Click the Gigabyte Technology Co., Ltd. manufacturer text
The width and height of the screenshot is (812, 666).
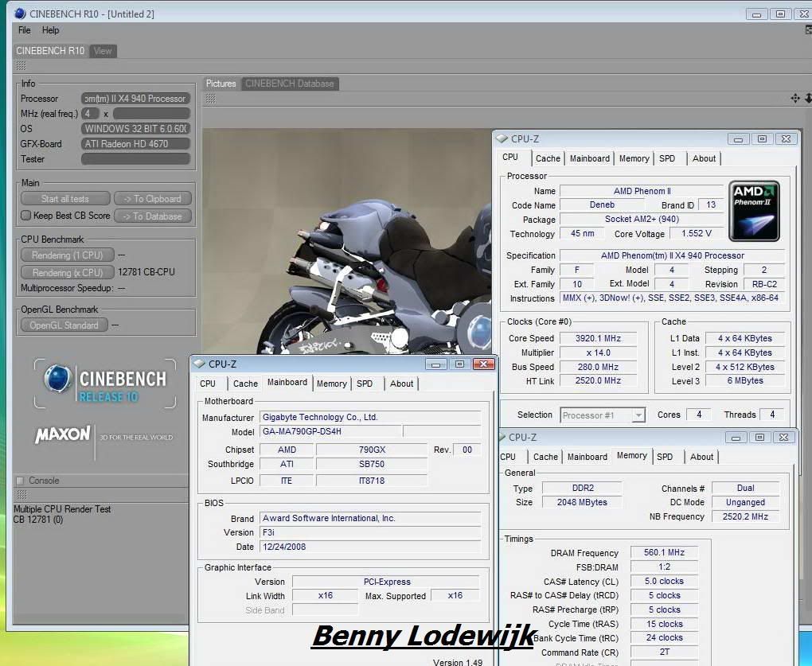tap(320, 417)
